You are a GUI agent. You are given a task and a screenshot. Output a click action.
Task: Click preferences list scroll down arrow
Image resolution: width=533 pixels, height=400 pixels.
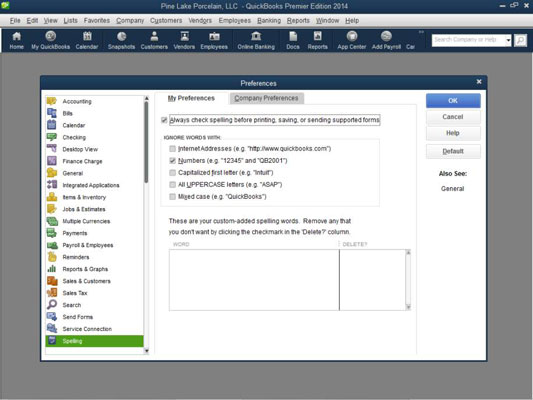[x=147, y=351]
